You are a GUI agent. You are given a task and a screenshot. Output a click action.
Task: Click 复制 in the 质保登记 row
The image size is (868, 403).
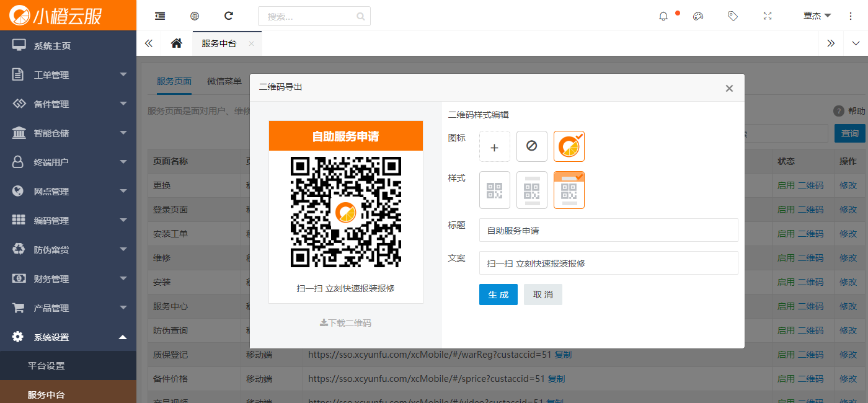(x=563, y=355)
